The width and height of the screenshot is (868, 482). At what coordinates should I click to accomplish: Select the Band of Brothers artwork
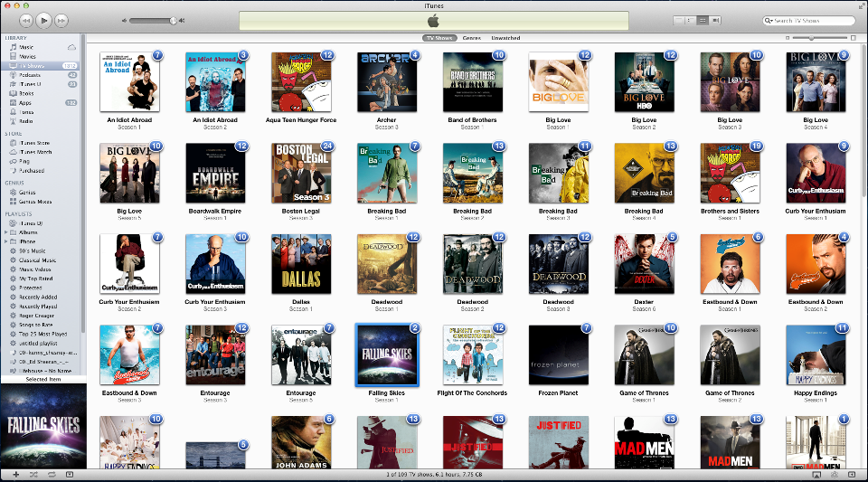pyautogui.click(x=473, y=82)
